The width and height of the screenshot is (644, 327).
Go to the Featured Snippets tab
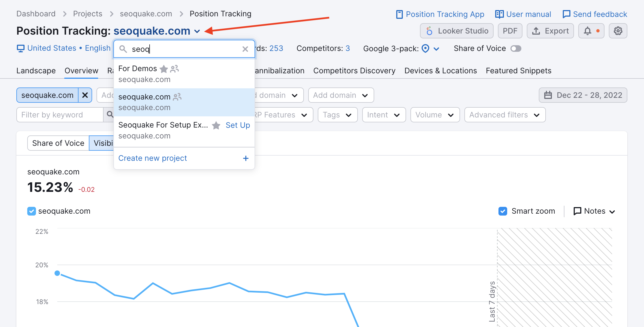click(x=519, y=71)
